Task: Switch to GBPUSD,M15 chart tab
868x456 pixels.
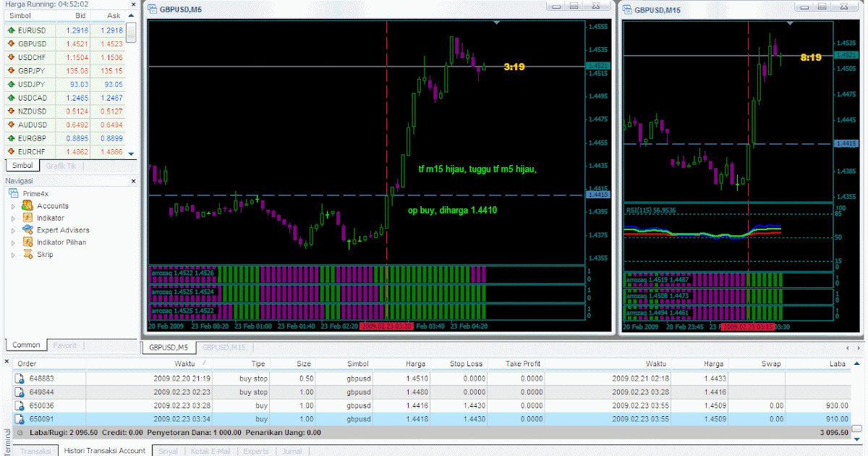Action: 225,348
